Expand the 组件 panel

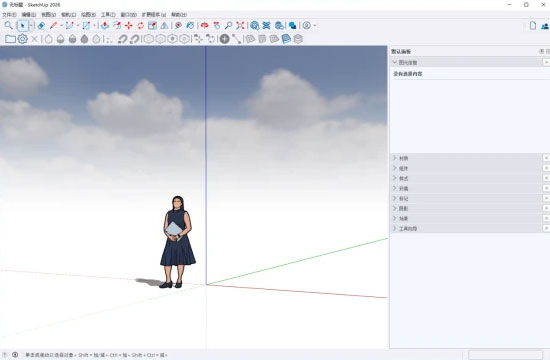[x=395, y=168]
